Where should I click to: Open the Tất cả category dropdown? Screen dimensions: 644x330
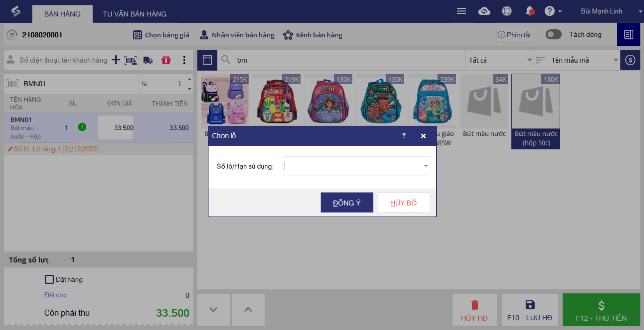pos(499,60)
